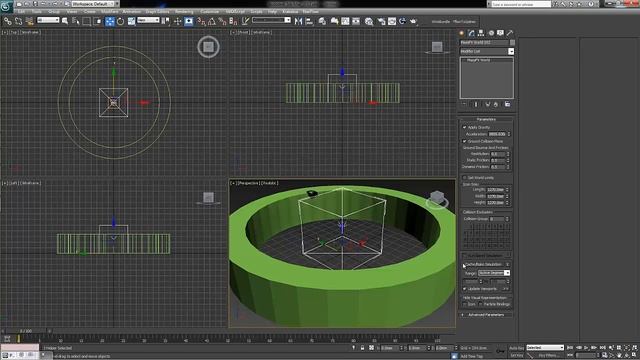Enable the Set World Limits checkbox
Viewport: 640px width, 360px height.
tap(464, 178)
